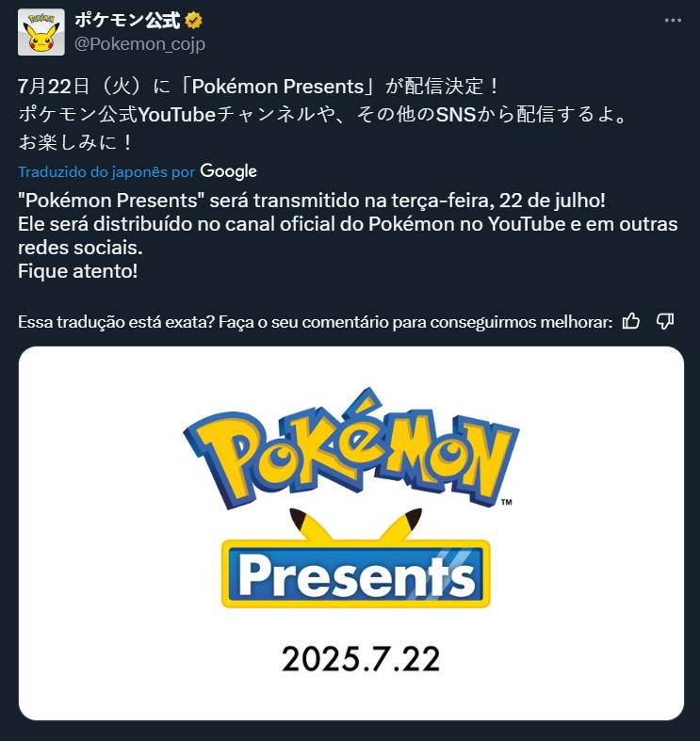
Task: Click the Google logo
Action: 228,171
